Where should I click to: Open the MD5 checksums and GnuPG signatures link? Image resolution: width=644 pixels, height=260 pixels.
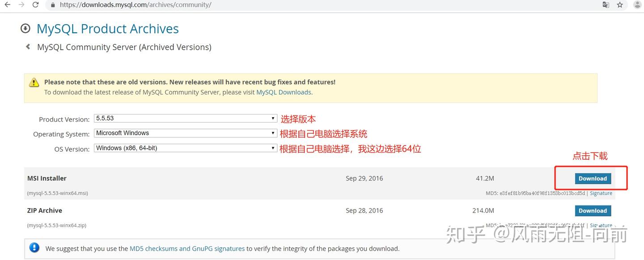pyautogui.click(x=186, y=248)
